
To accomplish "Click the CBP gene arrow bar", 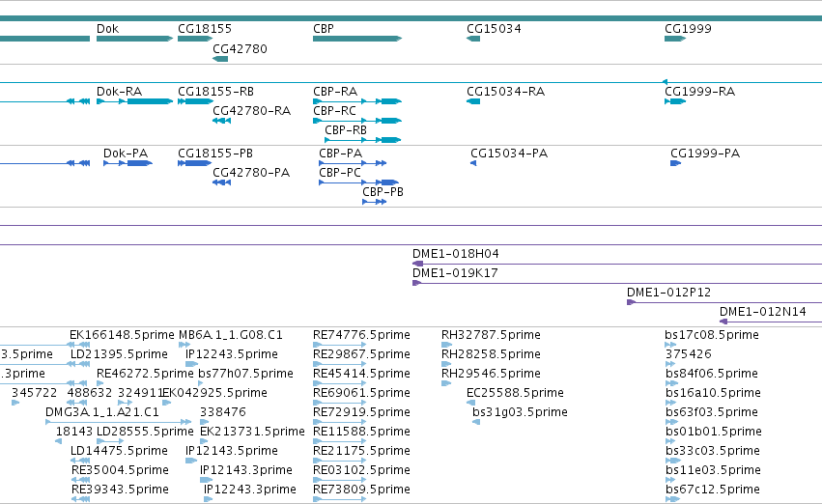I will [x=357, y=39].
